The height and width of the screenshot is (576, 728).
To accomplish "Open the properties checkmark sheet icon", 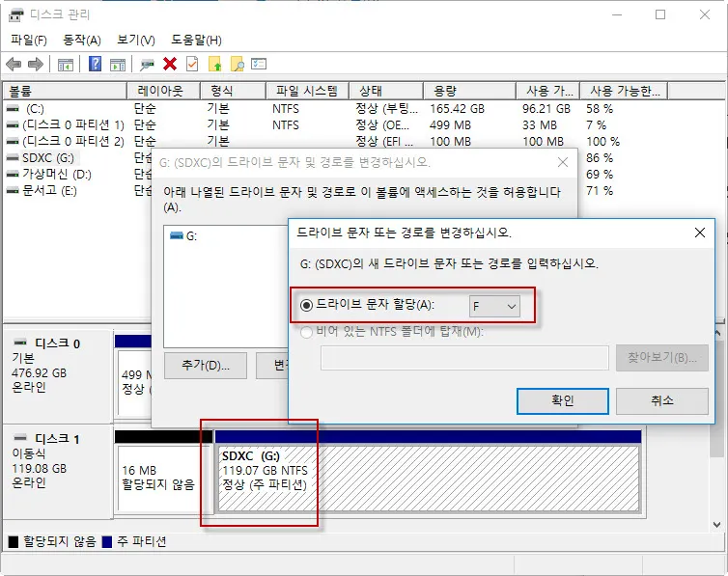I will 192,64.
